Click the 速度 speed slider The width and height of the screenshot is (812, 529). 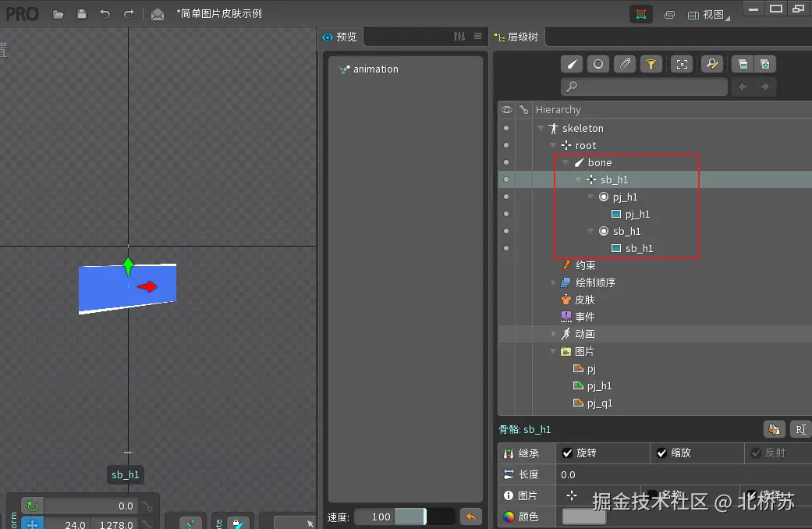pos(424,517)
